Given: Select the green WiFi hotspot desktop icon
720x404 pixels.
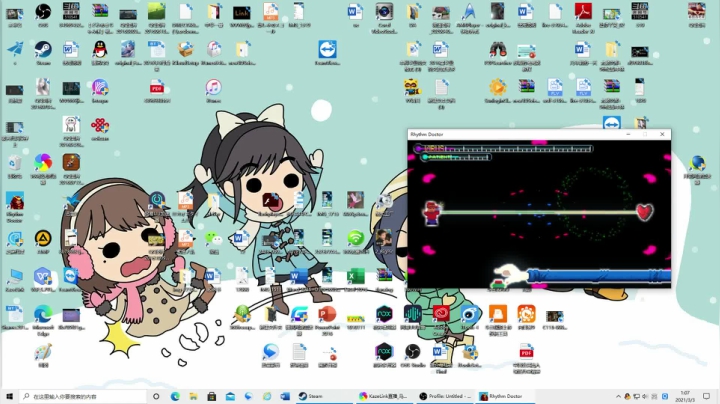Looking at the screenshot, I should pos(356,239).
